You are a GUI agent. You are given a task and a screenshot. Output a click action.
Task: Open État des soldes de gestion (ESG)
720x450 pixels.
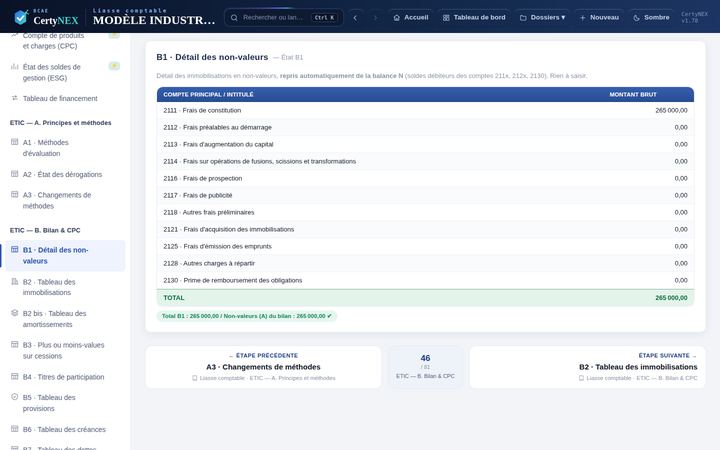coord(65,72)
